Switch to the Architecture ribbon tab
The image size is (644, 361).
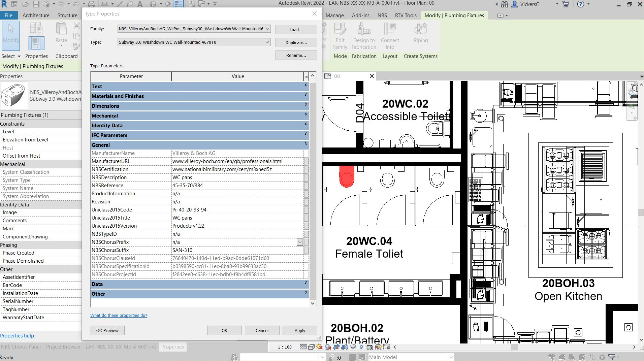point(36,15)
